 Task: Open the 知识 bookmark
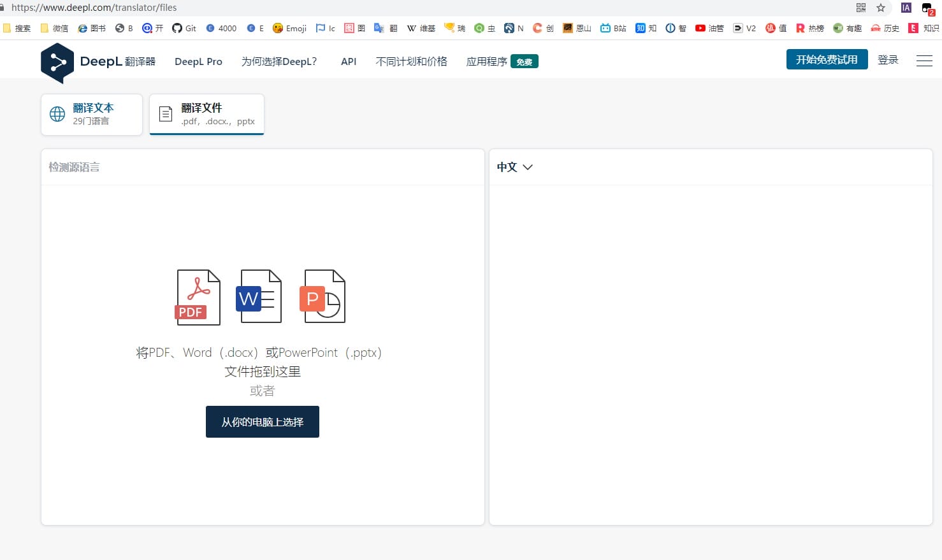point(924,28)
